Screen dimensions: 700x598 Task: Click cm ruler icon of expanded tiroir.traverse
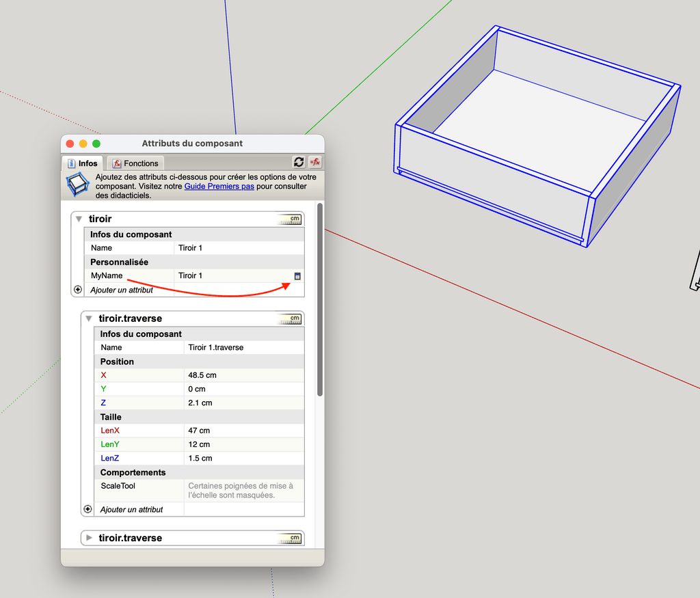coord(290,318)
